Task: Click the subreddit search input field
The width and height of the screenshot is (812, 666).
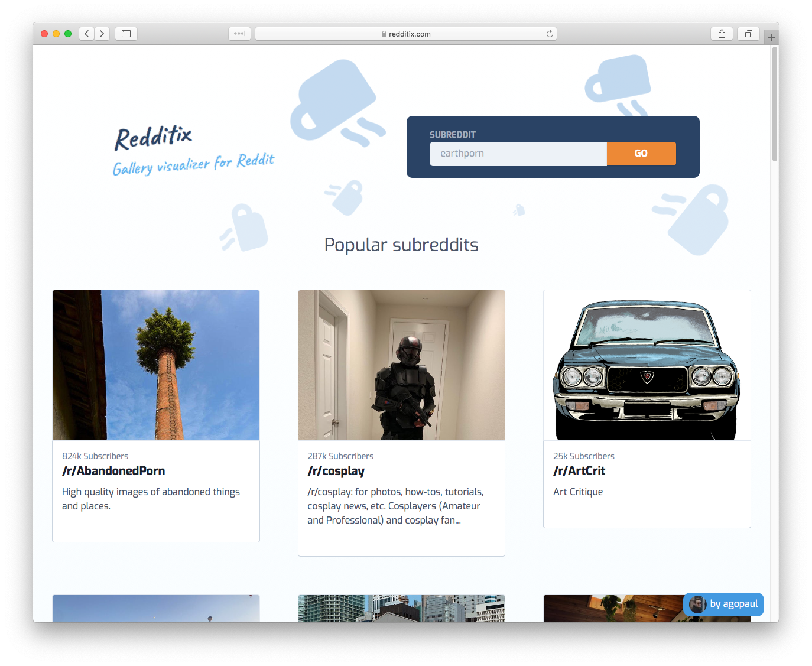Action: pos(518,153)
